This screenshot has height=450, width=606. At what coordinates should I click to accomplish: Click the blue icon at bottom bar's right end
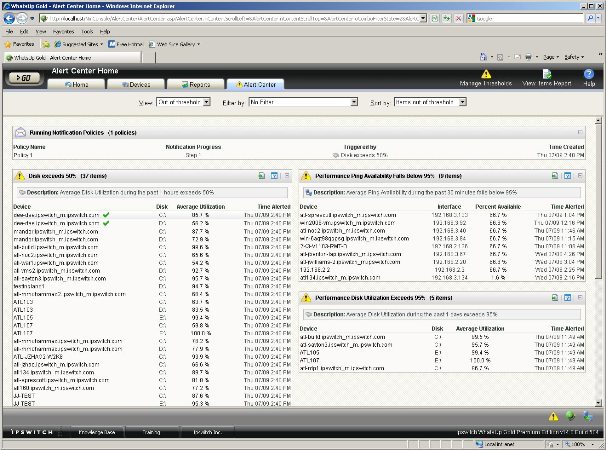[x=588, y=416]
